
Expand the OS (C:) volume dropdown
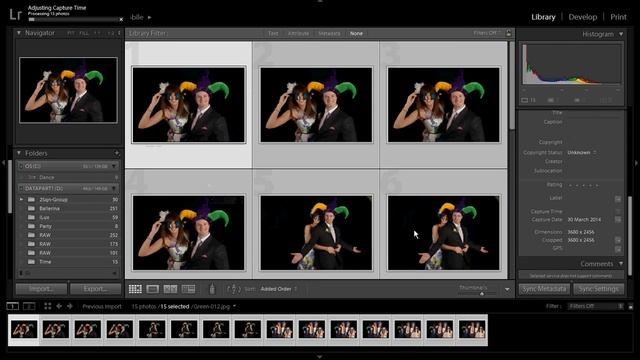[114, 166]
